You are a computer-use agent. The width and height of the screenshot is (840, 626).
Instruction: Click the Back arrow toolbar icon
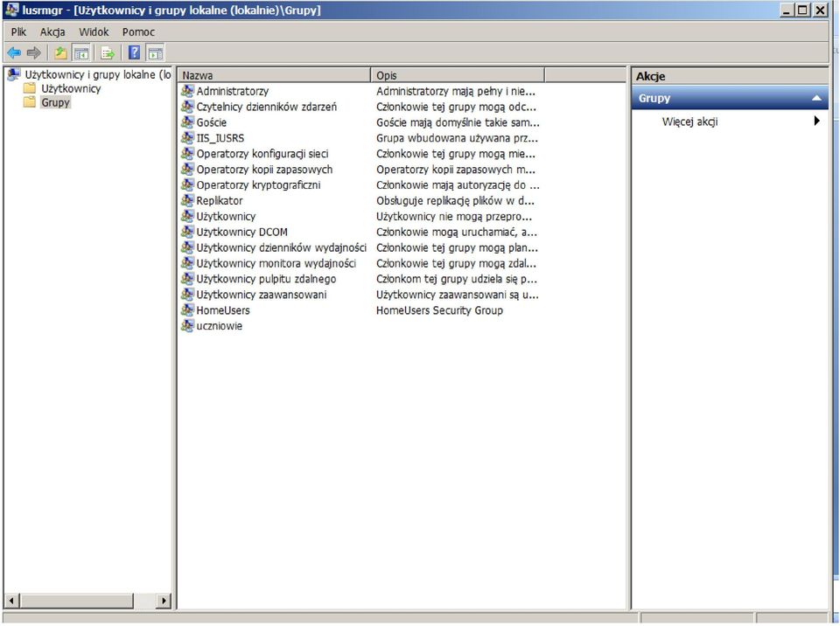[x=14, y=52]
